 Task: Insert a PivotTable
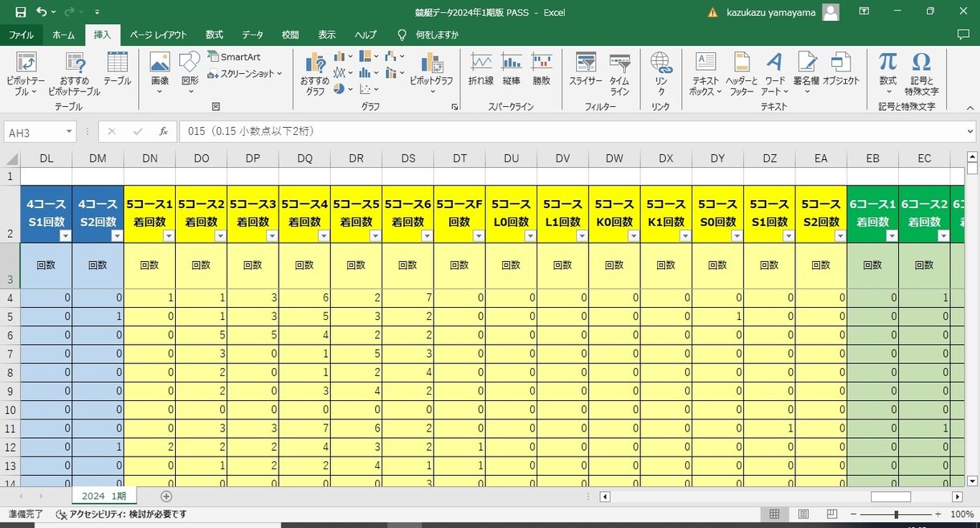tap(26, 73)
